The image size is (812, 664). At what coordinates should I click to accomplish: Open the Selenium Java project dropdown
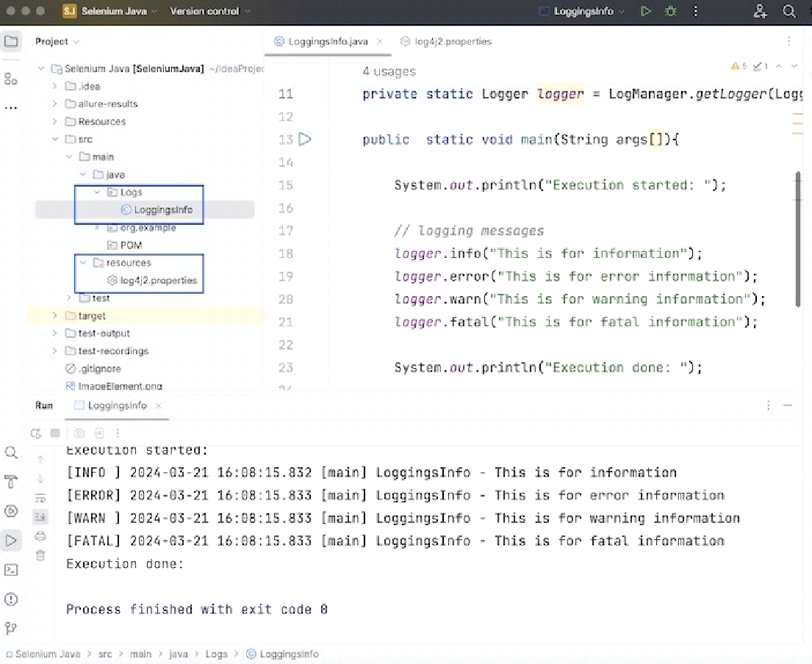[109, 12]
